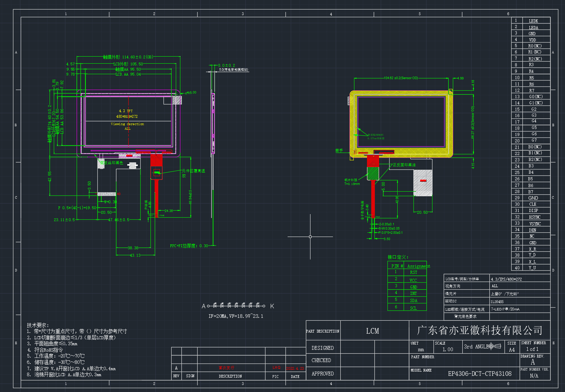This screenshot has height=392, width=565.
Task: Select the driver IC value "ILI6485"
Action: pyautogui.click(x=497, y=302)
